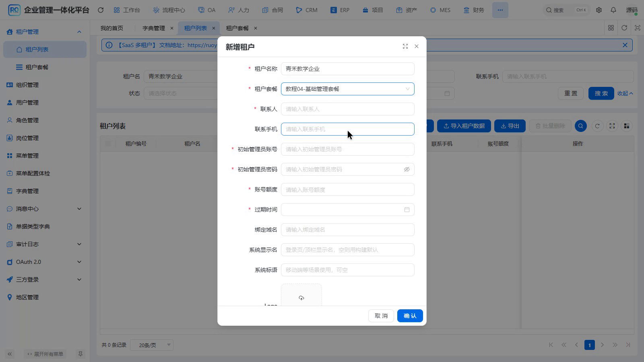Click the 系统显示名 input field
The height and width of the screenshot is (362, 644).
(348, 250)
